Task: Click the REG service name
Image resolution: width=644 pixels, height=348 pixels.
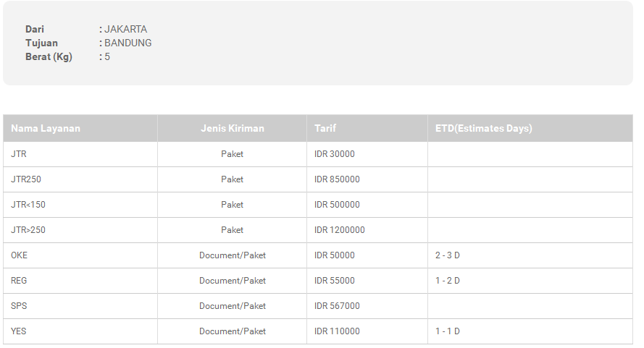Action: coord(19,281)
